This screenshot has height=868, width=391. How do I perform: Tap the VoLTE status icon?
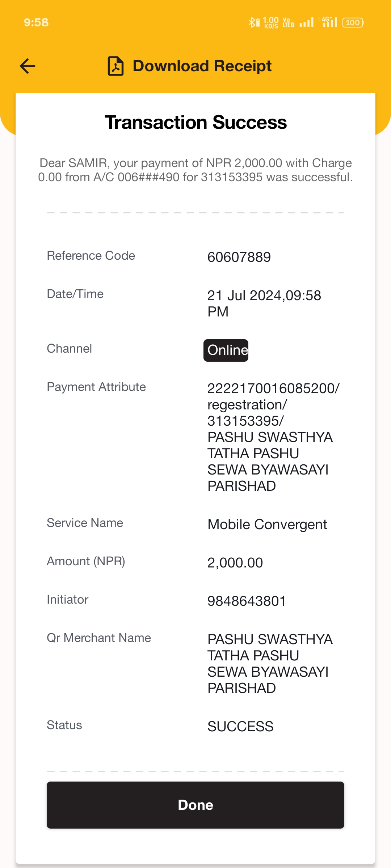(x=289, y=22)
